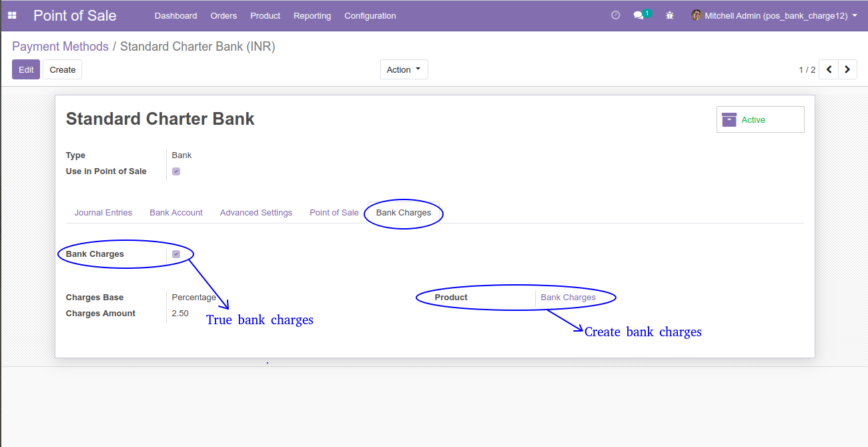868x447 pixels.
Task: Open the Mitchell Admin user menu
Action: point(775,15)
